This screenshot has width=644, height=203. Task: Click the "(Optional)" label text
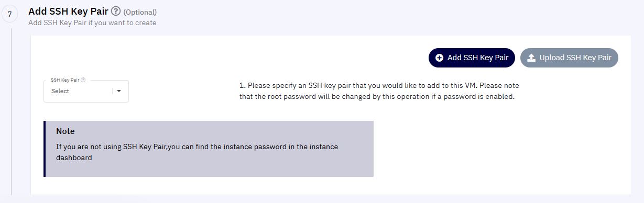(140, 12)
